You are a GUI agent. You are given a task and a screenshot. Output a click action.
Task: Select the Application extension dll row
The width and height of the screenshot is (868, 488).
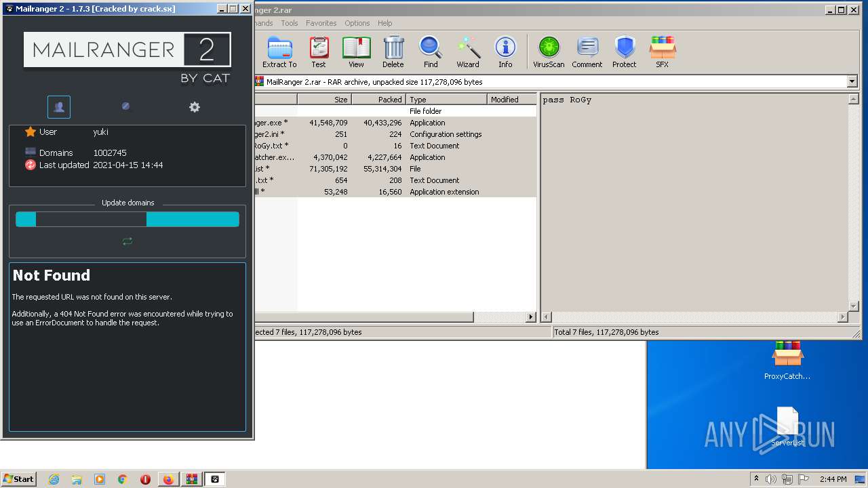click(x=395, y=192)
